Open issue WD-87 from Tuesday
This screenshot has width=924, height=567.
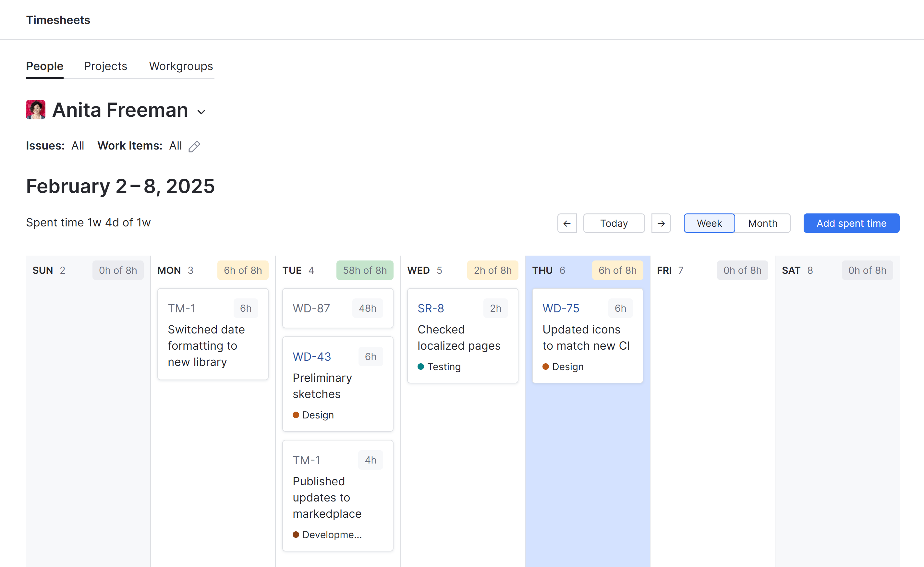point(312,308)
